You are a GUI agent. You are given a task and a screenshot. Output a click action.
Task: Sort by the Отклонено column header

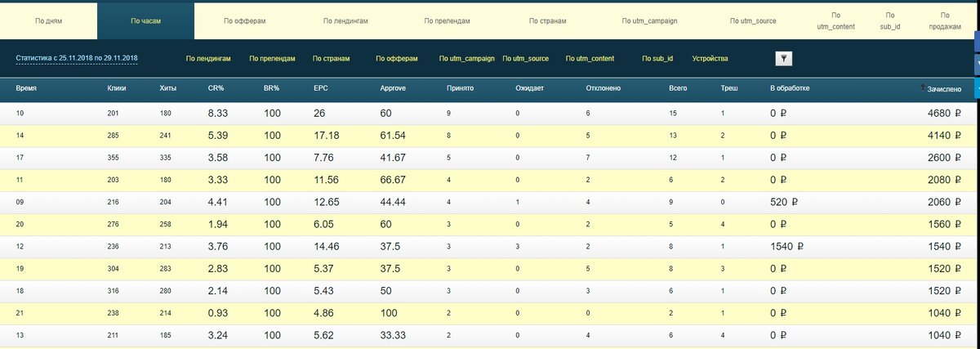[x=604, y=87]
